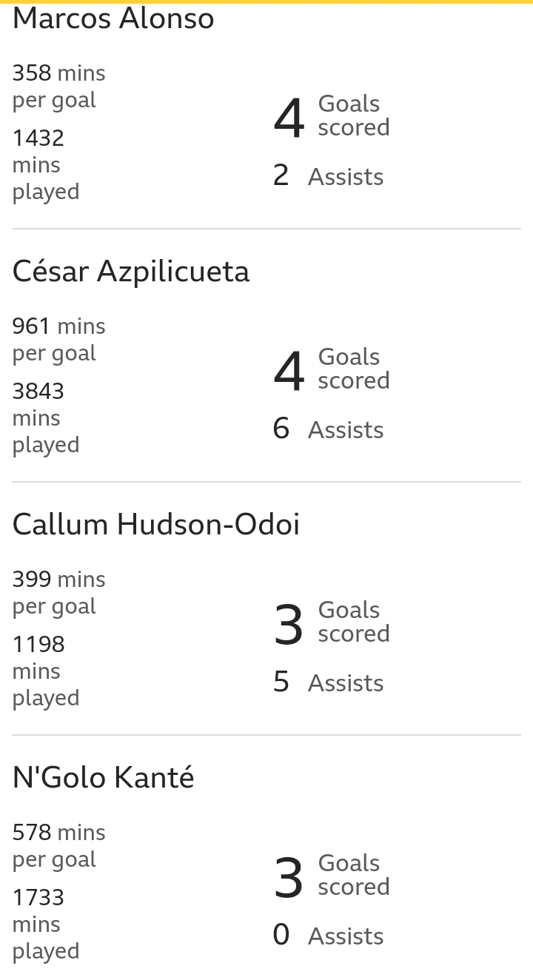
Task: Tap Callum Hudson-Odoi player name
Action: 156,525
